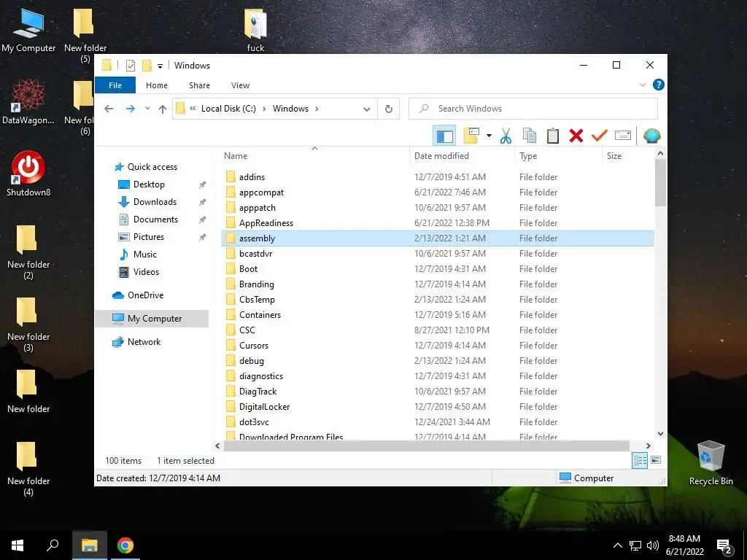Click the volume speaker tray icon

[653, 545]
